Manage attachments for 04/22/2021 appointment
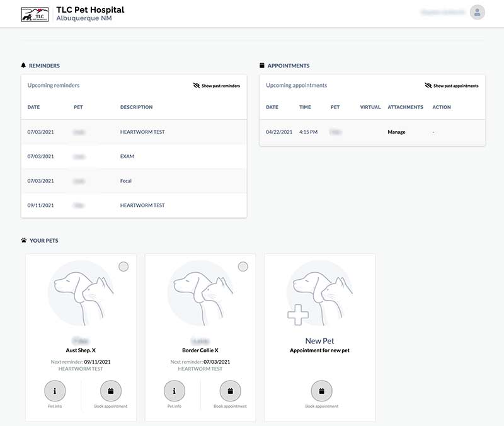Screen dimensions: 504x426 point(396,132)
